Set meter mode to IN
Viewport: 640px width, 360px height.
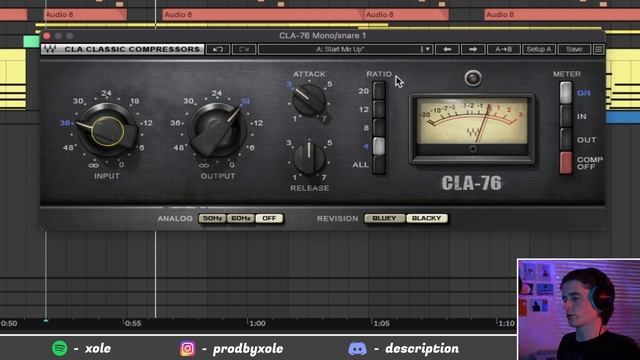(566, 116)
